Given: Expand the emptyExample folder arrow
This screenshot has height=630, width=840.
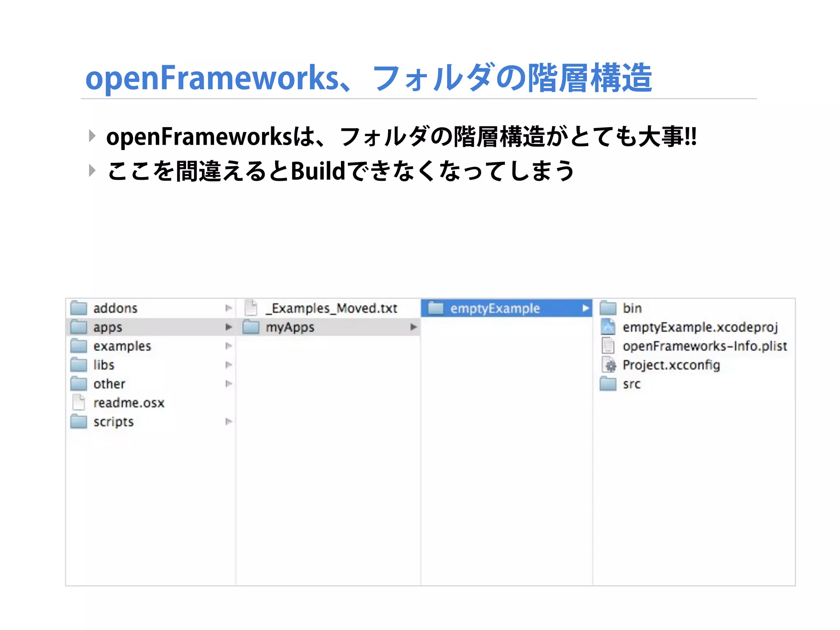Looking at the screenshot, I should 586,308.
